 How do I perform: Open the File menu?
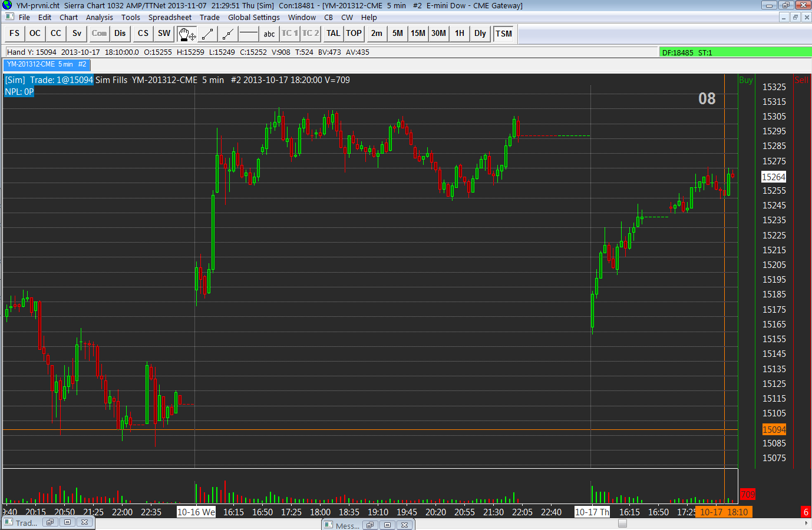(x=24, y=17)
